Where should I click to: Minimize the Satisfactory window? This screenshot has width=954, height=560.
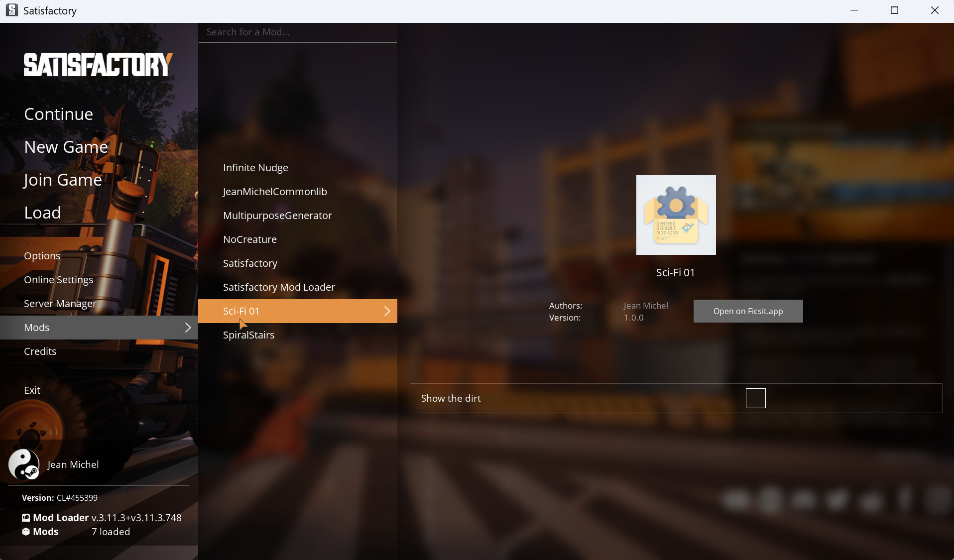(854, 10)
